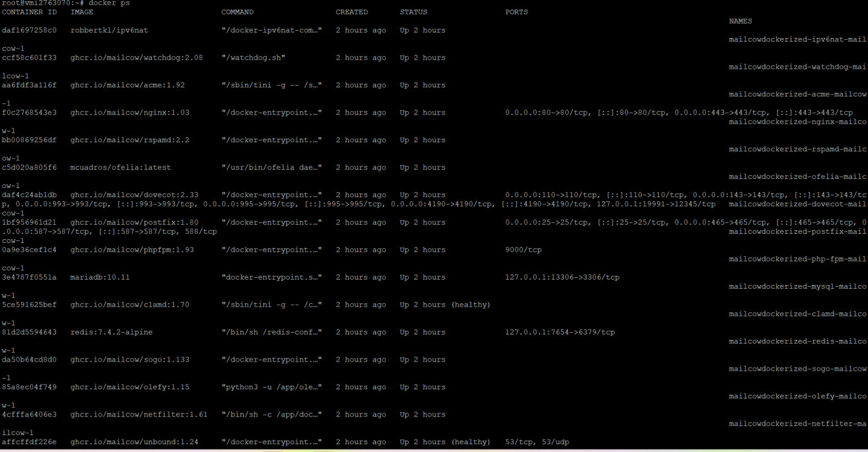Viewport: 868px width, 452px height.
Task: Click port mapping 127.0.0.1:13306->3306/tcp
Action: coord(562,277)
